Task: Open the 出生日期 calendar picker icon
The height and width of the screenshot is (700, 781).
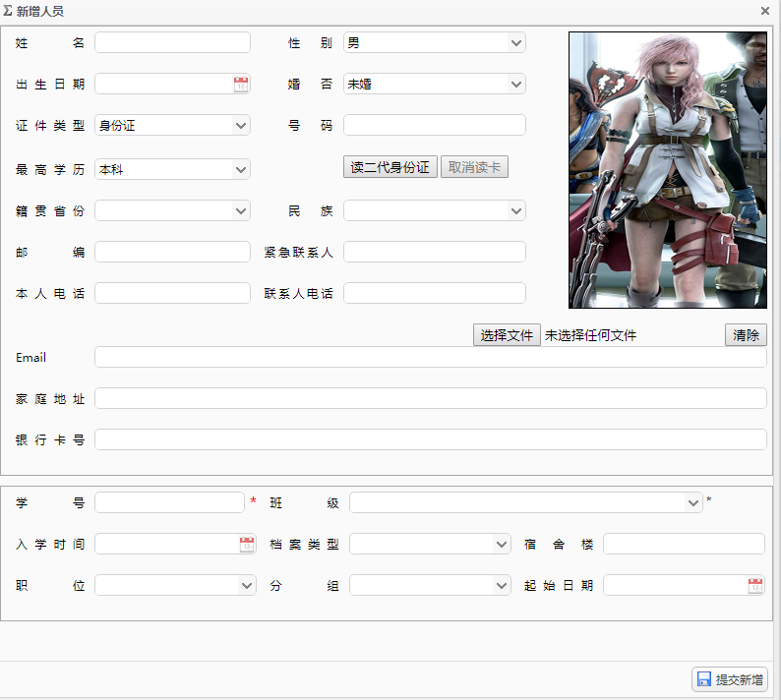Action: [241, 85]
